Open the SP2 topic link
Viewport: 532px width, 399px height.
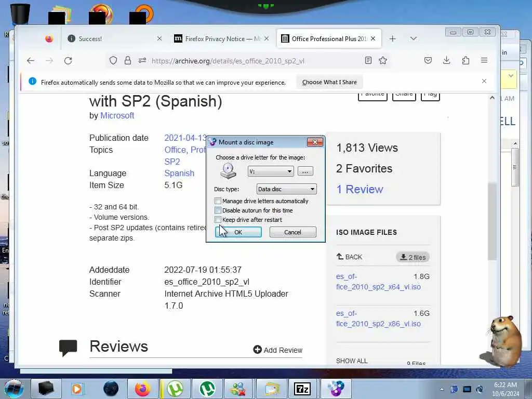pyautogui.click(x=172, y=162)
